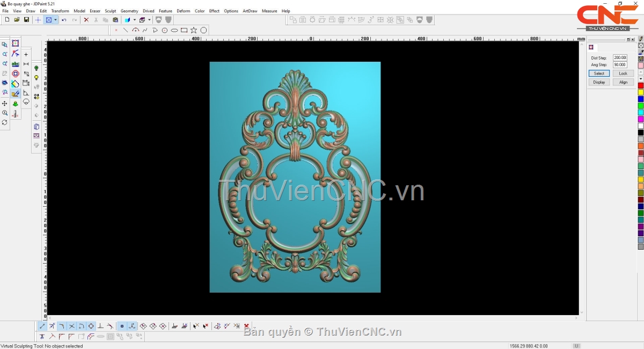Click the Undo arrow icon
Viewport: 644px width, 349px height.
tap(64, 20)
